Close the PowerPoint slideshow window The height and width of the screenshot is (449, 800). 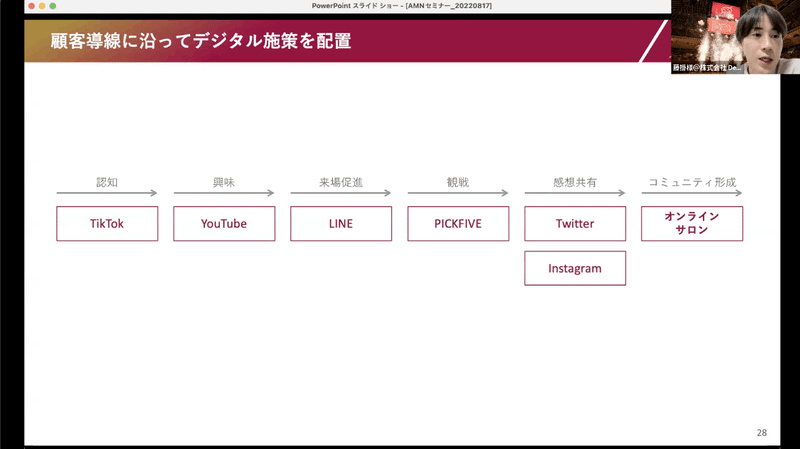(32, 6)
